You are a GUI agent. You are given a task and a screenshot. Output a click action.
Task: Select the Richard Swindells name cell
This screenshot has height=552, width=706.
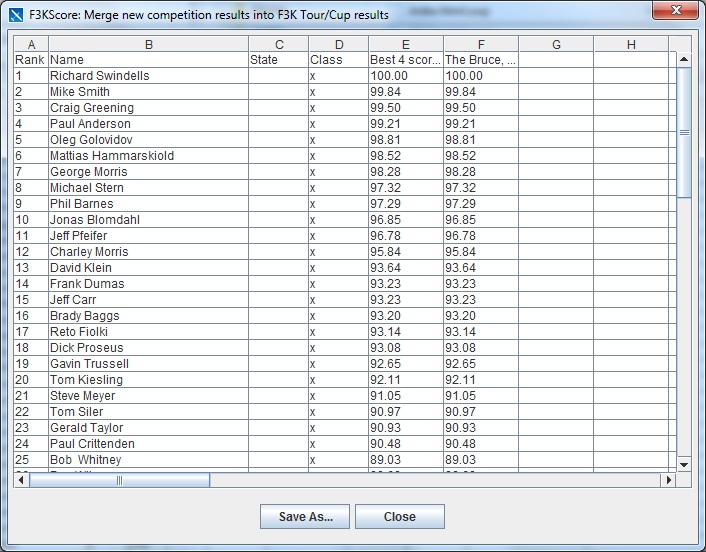[x=148, y=76]
